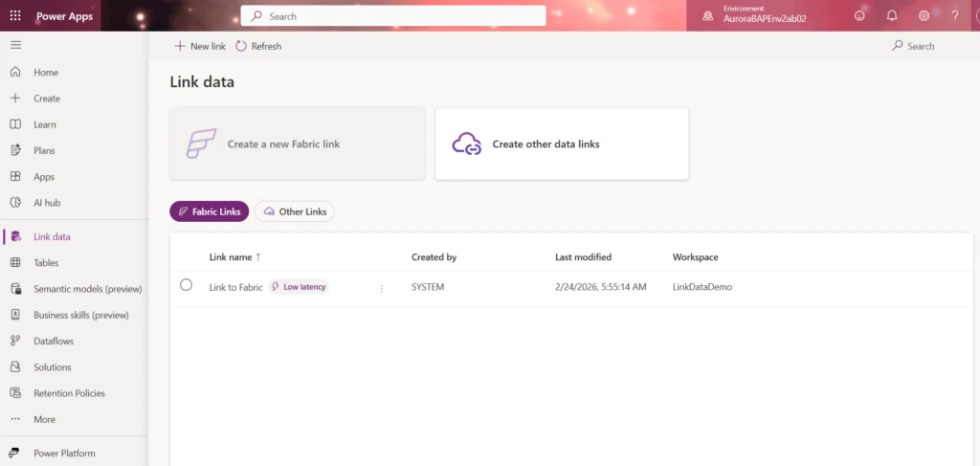980x466 pixels.
Task: Click the AI hub icon
Action: click(15, 203)
